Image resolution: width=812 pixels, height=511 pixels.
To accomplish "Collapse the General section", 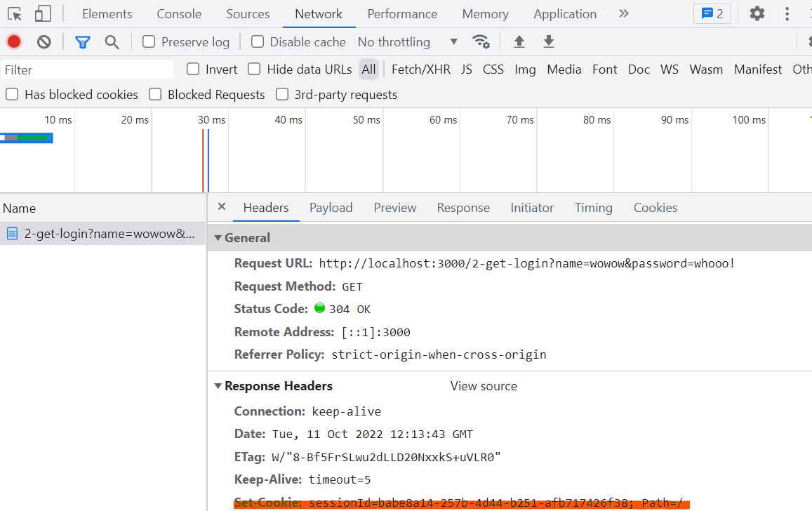I will [218, 238].
